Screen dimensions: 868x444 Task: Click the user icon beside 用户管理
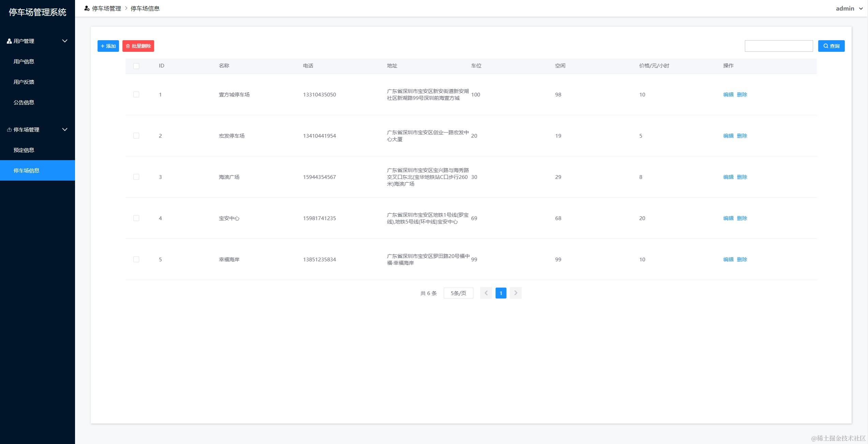point(9,41)
